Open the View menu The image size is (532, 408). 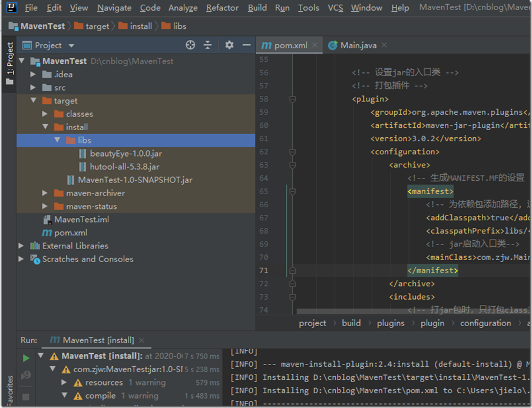click(x=79, y=8)
